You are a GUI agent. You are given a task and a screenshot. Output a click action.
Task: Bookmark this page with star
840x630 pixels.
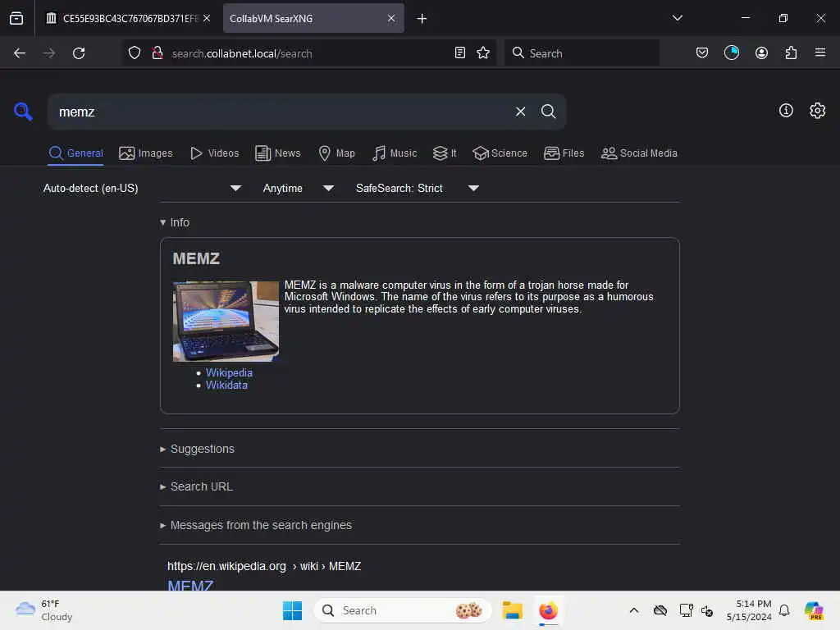coord(483,53)
